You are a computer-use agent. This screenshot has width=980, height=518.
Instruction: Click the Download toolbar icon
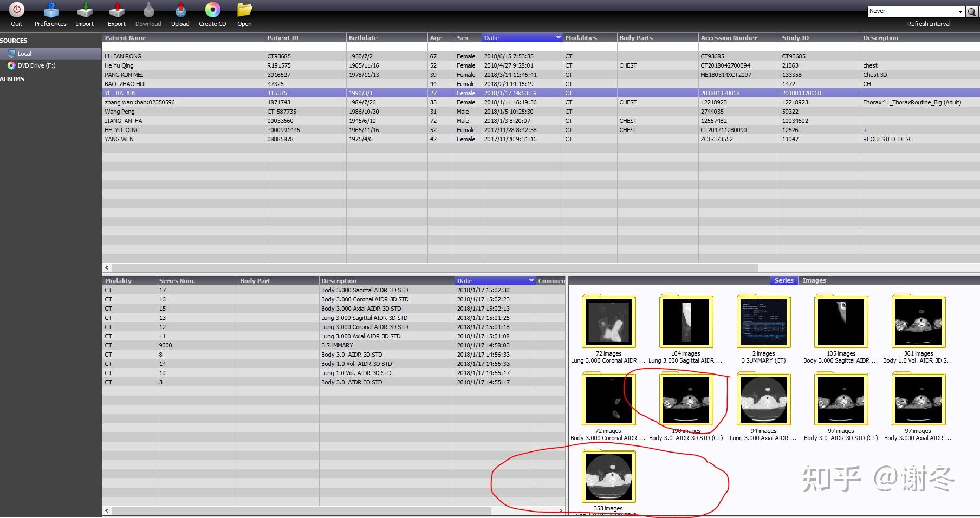tap(148, 10)
